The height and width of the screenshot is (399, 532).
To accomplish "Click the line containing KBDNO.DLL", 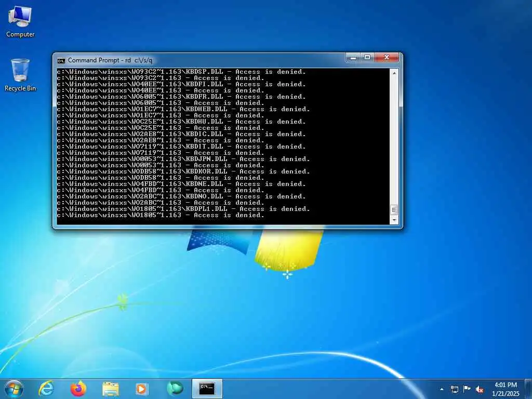I will tap(181, 196).
